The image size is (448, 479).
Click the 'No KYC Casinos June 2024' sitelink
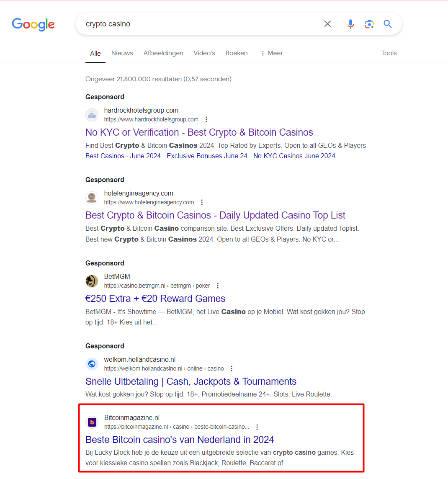coord(294,156)
